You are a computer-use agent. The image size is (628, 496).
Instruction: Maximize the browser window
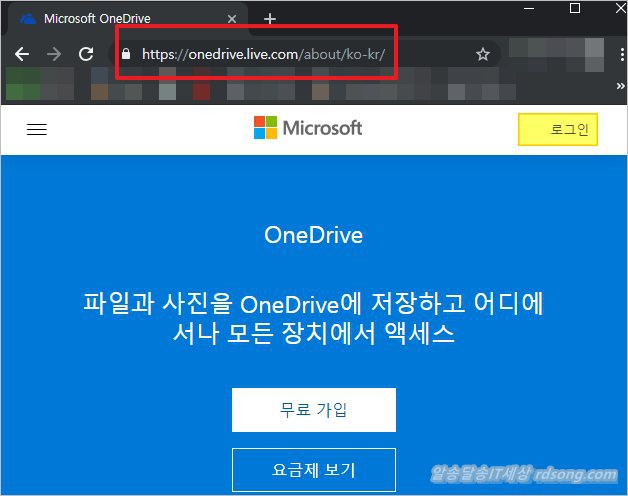(x=574, y=9)
